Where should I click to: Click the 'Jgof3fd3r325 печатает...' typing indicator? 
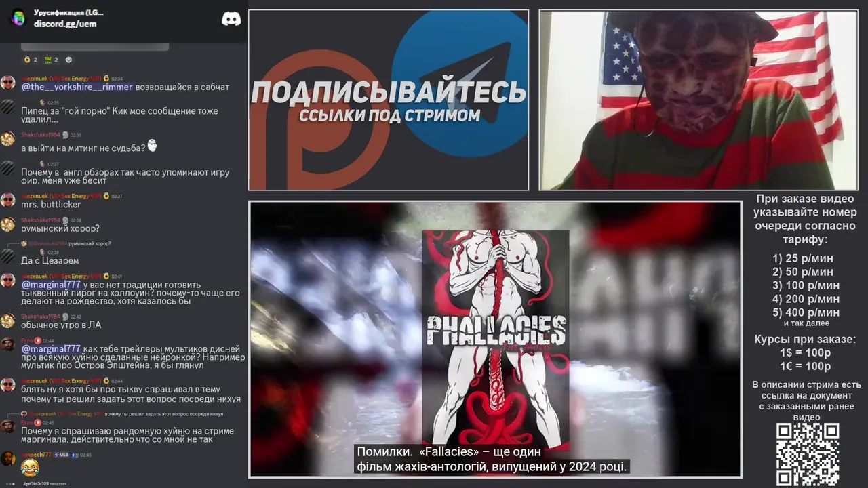pos(46,483)
